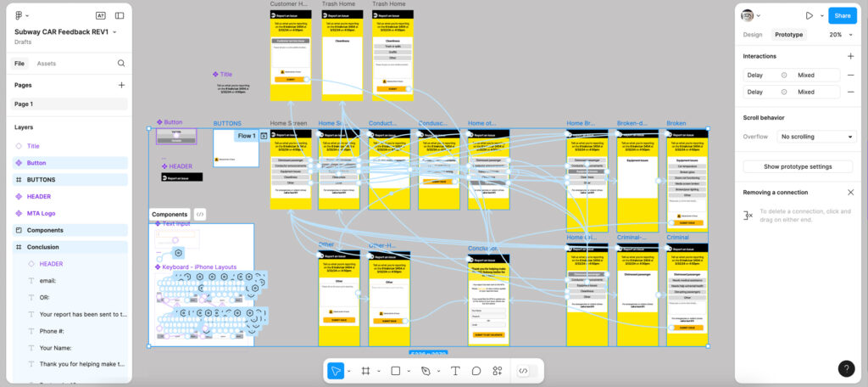Expand the file name dropdown chevron

tap(114, 32)
